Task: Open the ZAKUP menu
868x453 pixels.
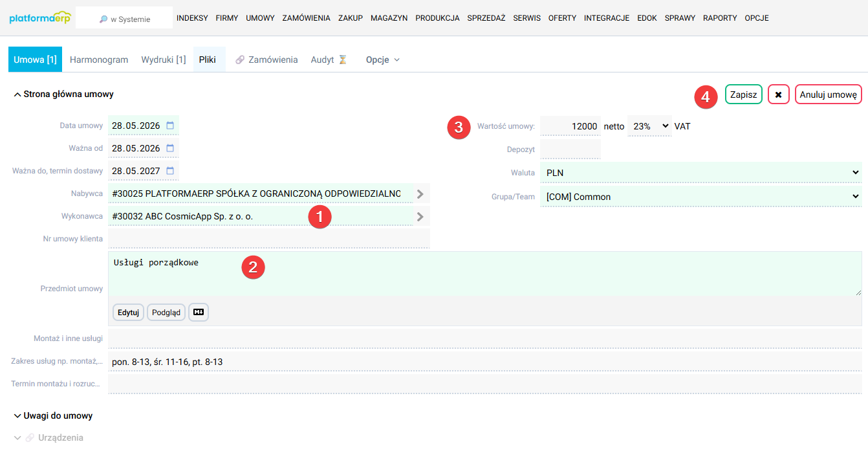Action: click(x=351, y=18)
